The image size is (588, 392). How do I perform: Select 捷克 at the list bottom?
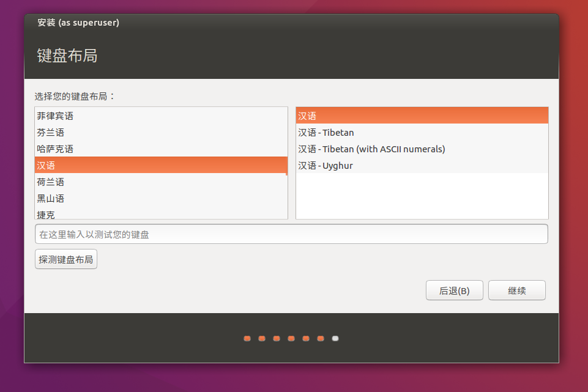[161, 213]
